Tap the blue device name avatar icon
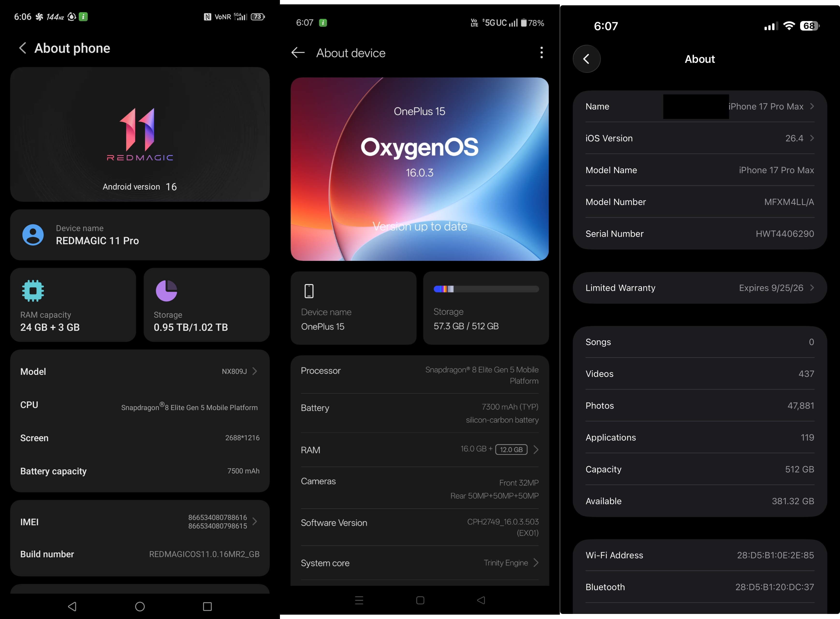This screenshot has height=619, width=840. click(33, 235)
